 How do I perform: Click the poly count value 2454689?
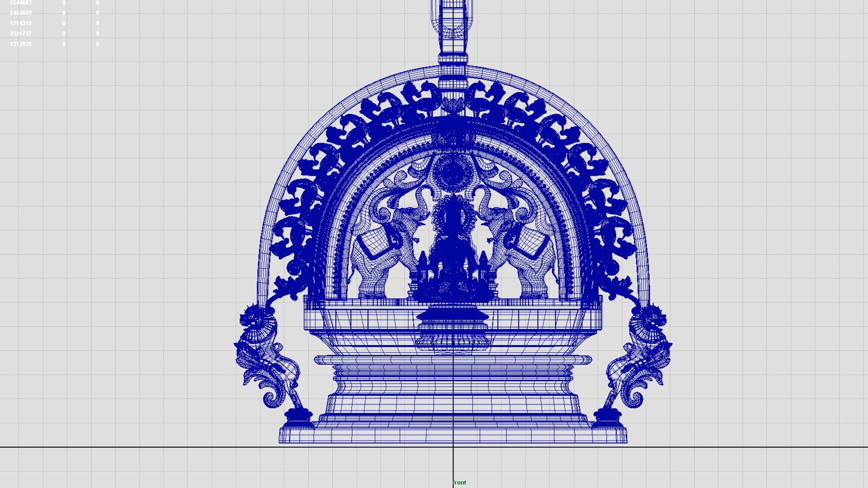[21, 13]
